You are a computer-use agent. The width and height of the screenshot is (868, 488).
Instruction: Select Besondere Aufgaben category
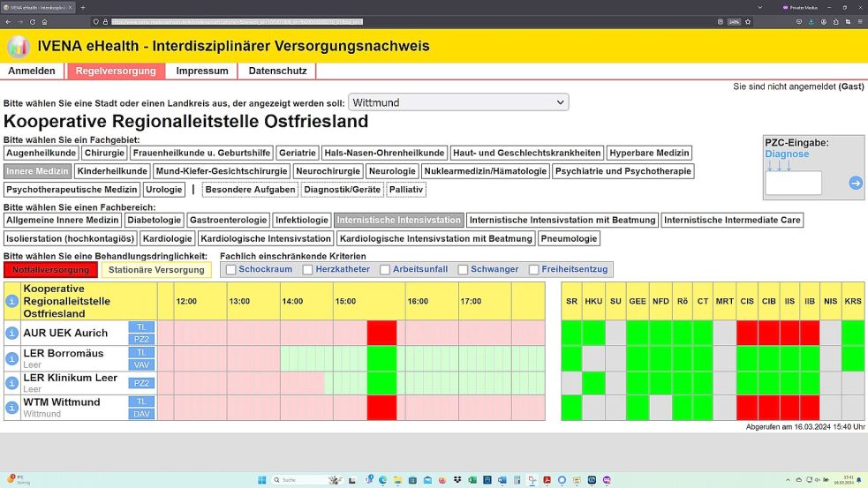(250, 189)
